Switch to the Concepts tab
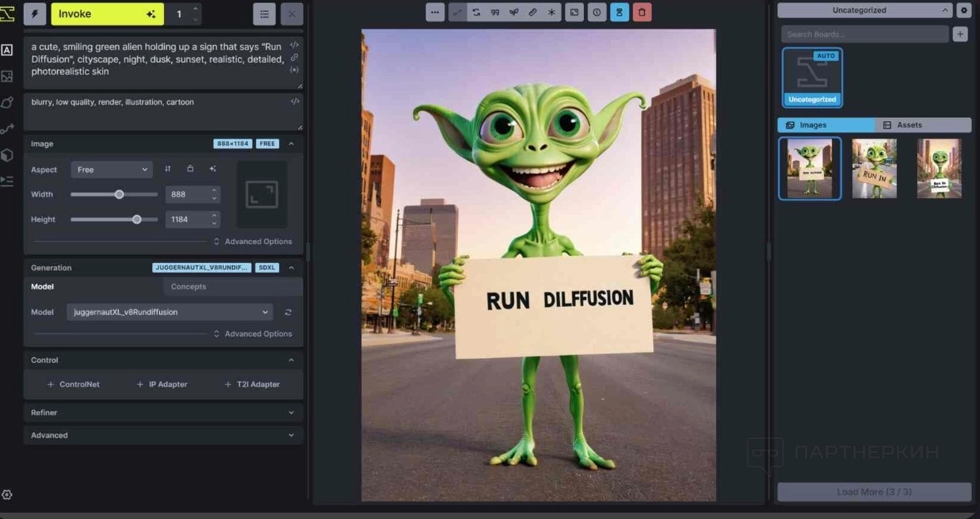Viewport: 980px width, 519px height. [x=189, y=287]
